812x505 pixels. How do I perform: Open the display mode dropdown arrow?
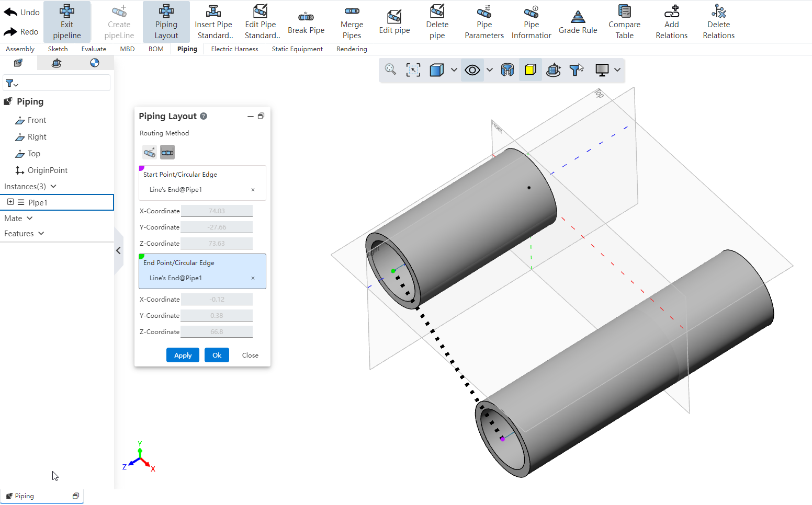point(617,70)
